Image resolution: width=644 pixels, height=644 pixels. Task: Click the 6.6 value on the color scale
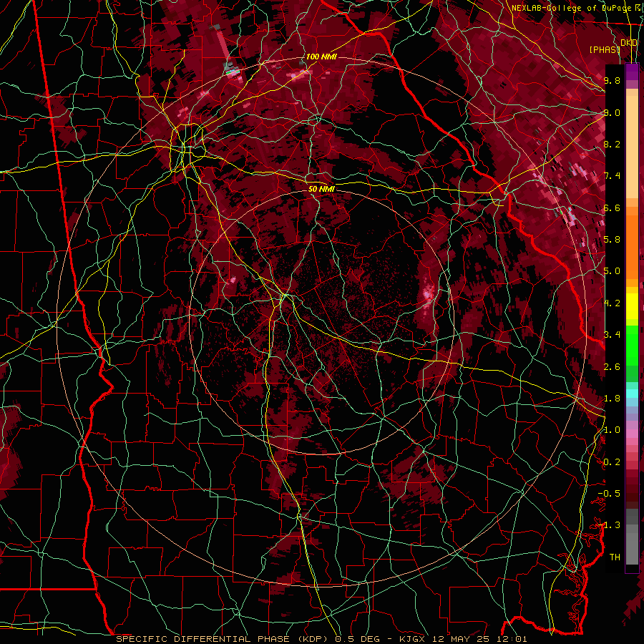(612, 208)
